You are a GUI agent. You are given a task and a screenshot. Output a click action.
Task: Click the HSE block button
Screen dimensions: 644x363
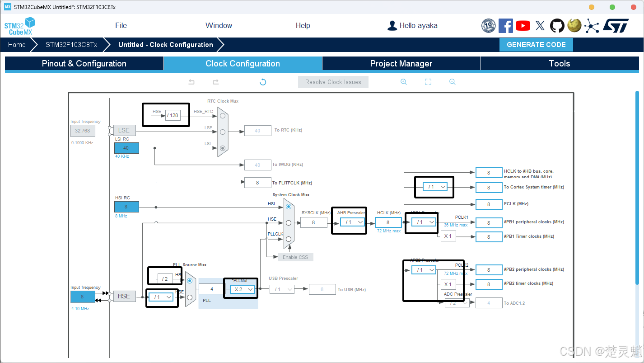tap(124, 297)
